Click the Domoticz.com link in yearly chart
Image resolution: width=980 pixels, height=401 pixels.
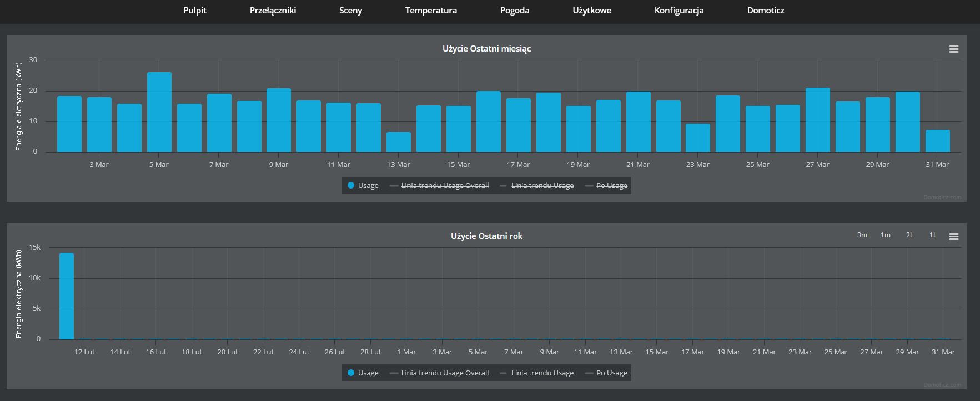(943, 384)
